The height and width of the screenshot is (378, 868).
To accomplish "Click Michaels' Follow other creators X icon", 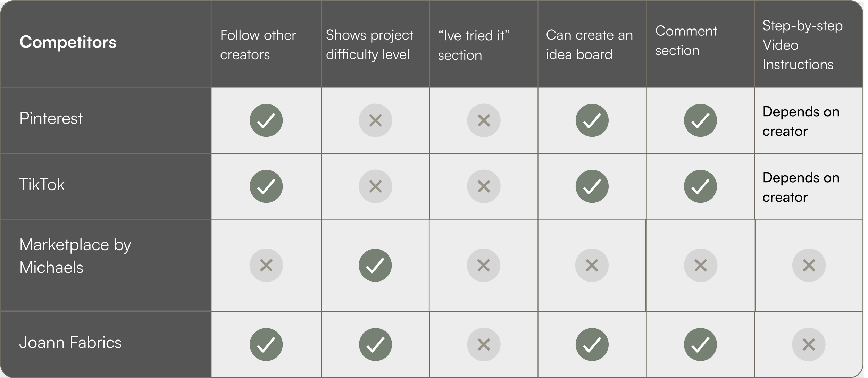I will pos(266,265).
